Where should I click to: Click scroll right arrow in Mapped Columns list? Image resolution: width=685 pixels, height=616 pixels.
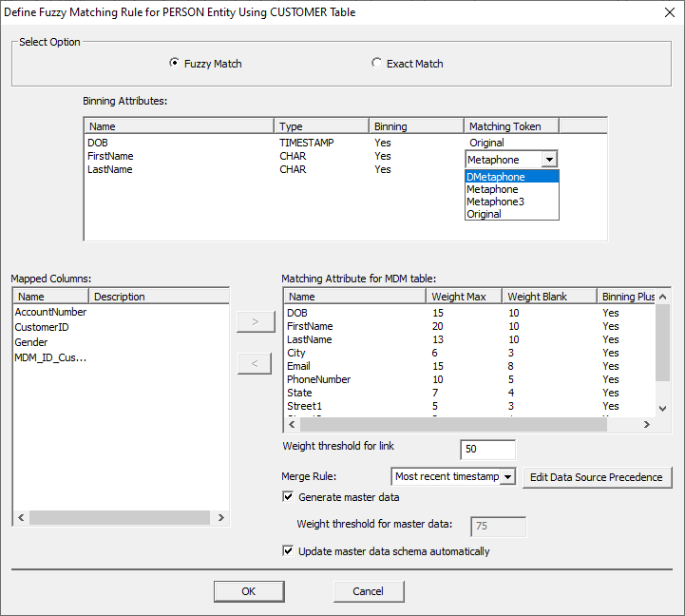(x=220, y=518)
